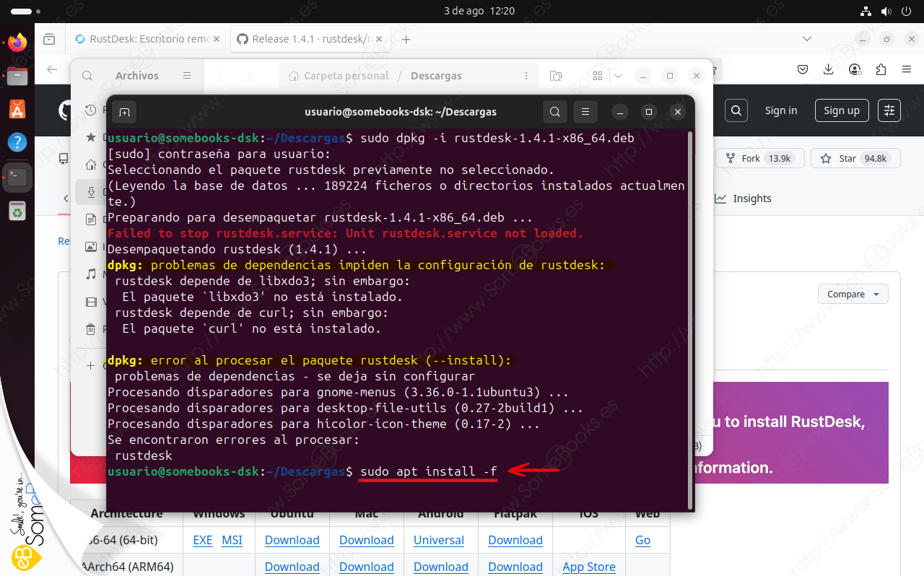Screen dimensions: 924x576
Task: Click iOS App Store link
Action: [x=589, y=567]
